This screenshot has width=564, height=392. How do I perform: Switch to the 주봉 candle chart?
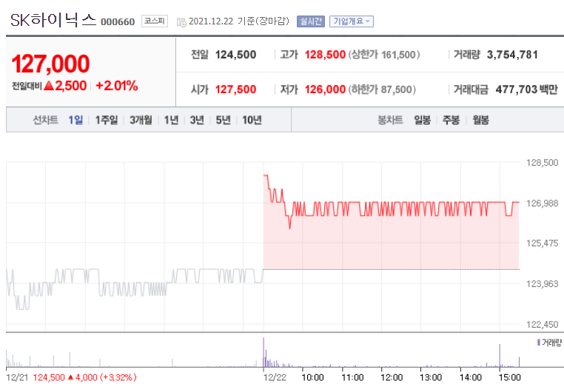[451, 120]
